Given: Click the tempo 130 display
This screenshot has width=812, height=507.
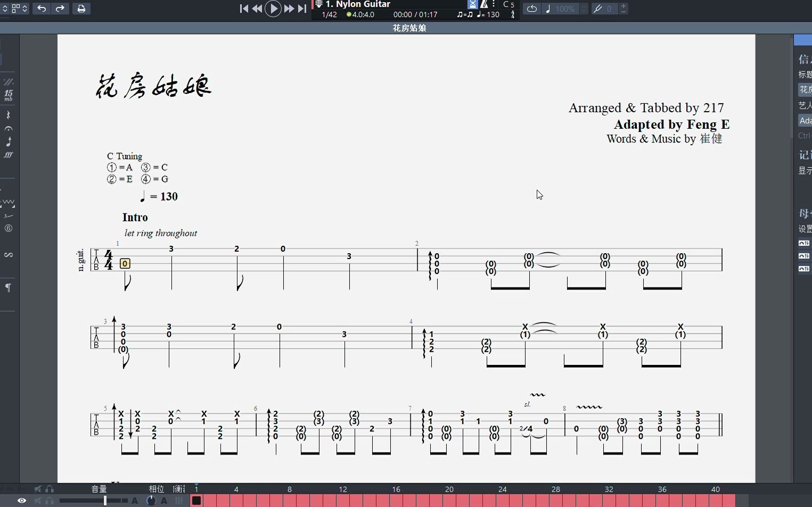Looking at the screenshot, I should pos(488,14).
